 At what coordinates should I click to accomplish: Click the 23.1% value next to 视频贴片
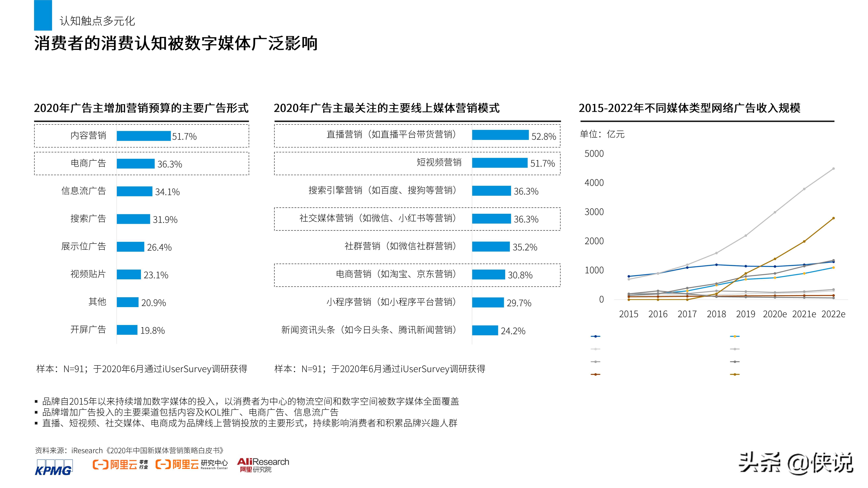click(x=156, y=275)
